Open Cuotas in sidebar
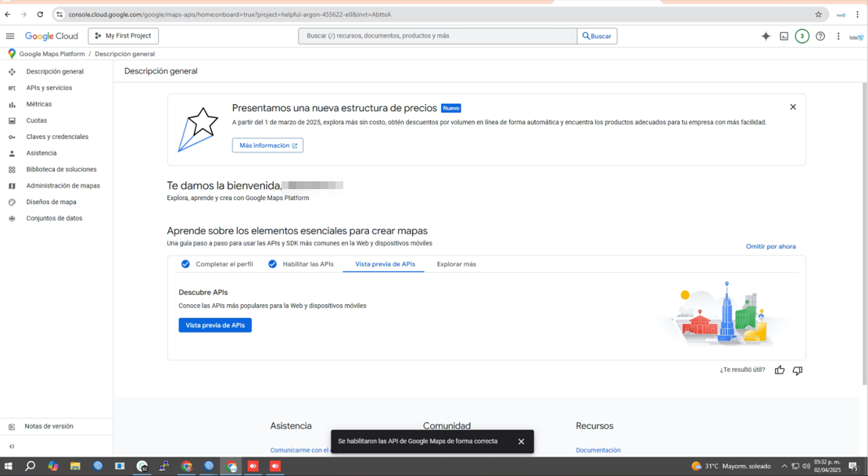The width and height of the screenshot is (868, 476). 37,120
